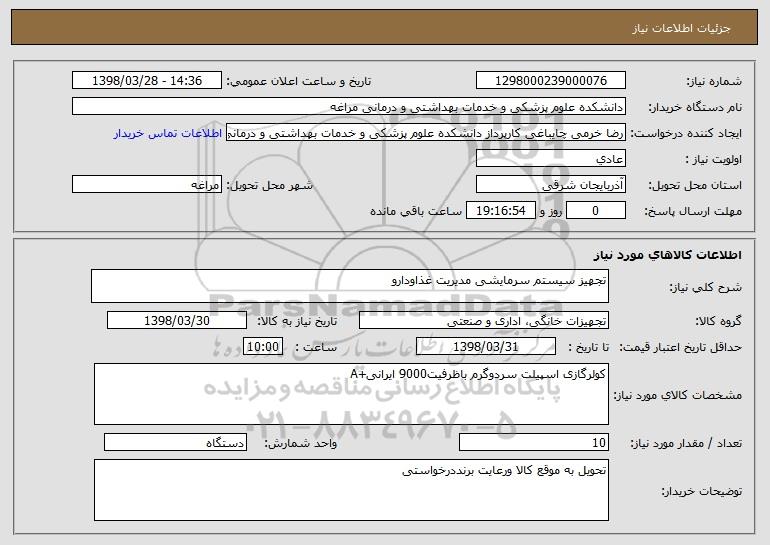Select the need number field 1298000239000076
This screenshot has height=545, width=770.
click(x=550, y=81)
